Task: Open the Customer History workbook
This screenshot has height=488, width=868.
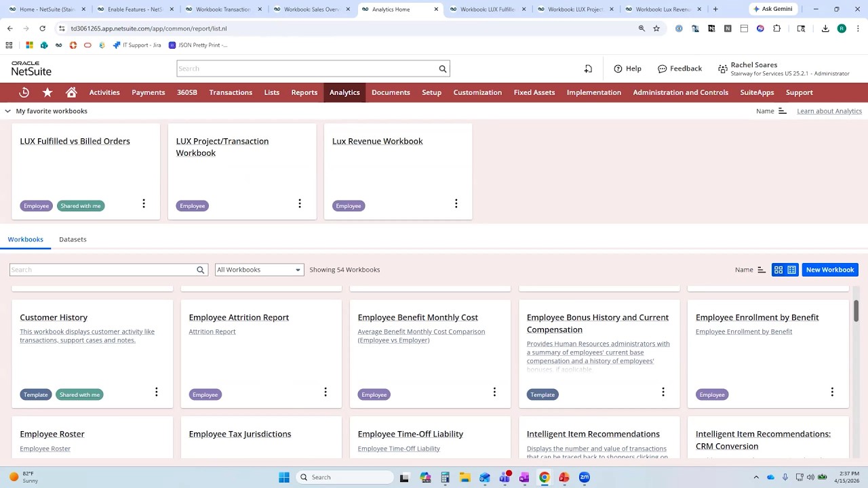Action: (x=54, y=317)
